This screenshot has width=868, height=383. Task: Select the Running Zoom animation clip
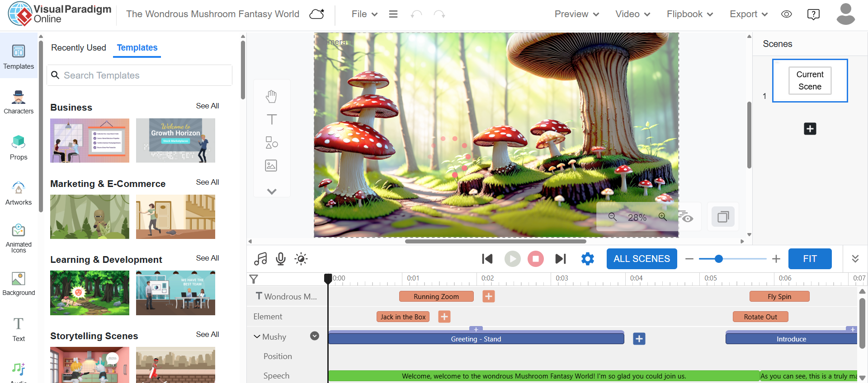tap(436, 296)
